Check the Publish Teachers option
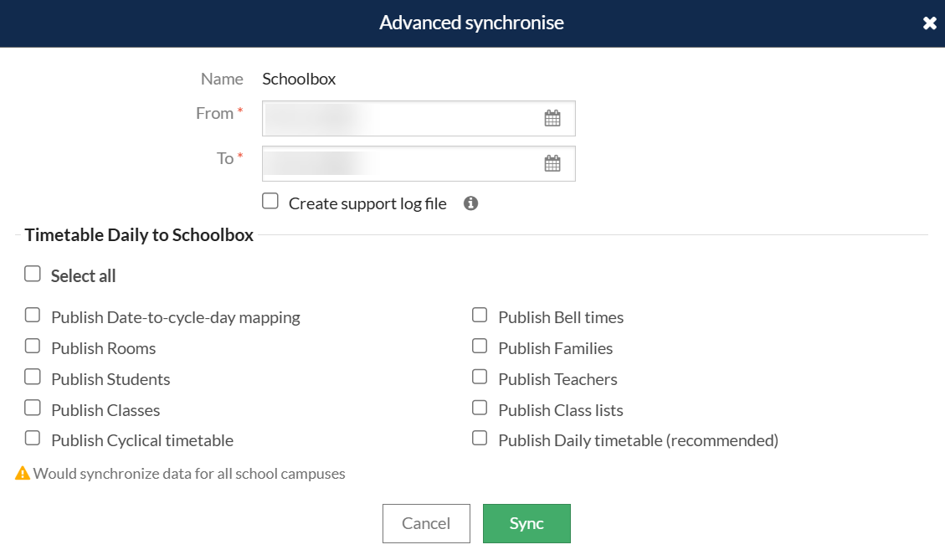This screenshot has height=560, width=945. pos(480,377)
